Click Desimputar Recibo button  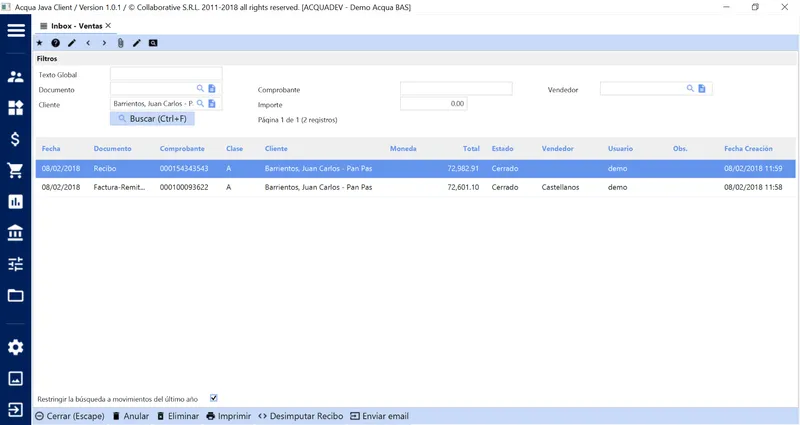(x=301, y=416)
